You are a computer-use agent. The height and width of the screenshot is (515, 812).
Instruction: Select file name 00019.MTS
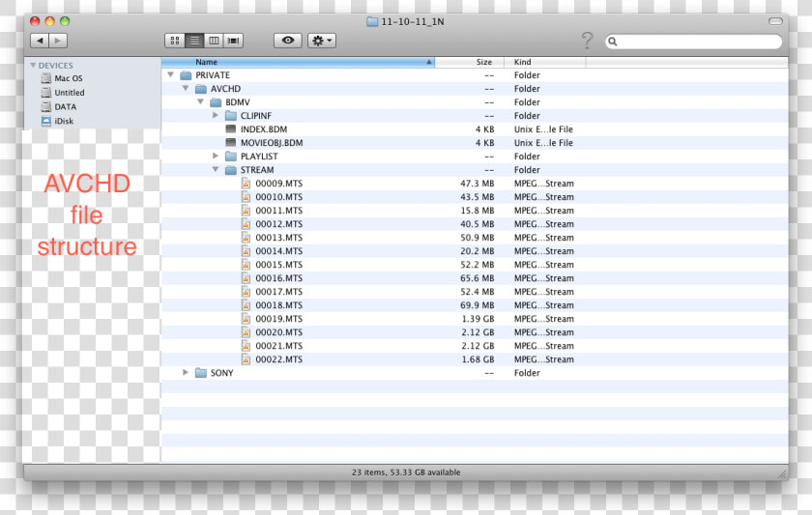(x=279, y=319)
